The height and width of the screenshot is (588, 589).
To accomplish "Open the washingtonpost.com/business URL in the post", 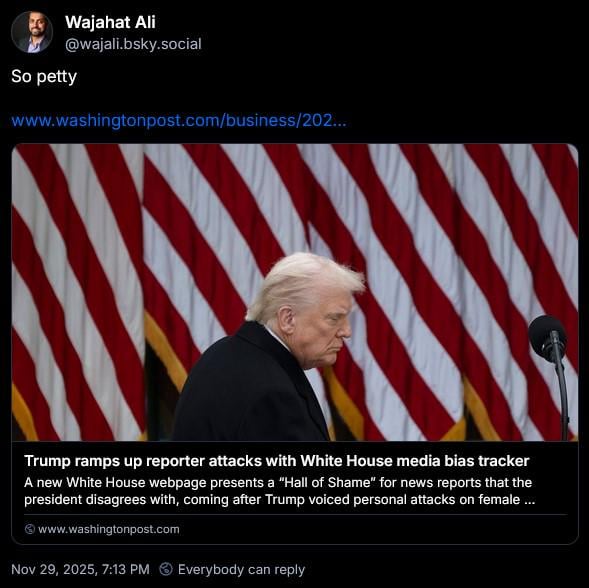I will pyautogui.click(x=179, y=121).
